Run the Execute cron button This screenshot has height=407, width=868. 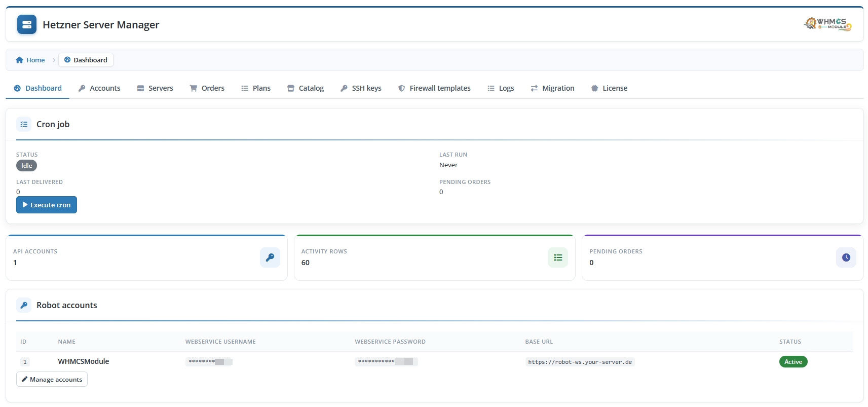[x=47, y=205]
